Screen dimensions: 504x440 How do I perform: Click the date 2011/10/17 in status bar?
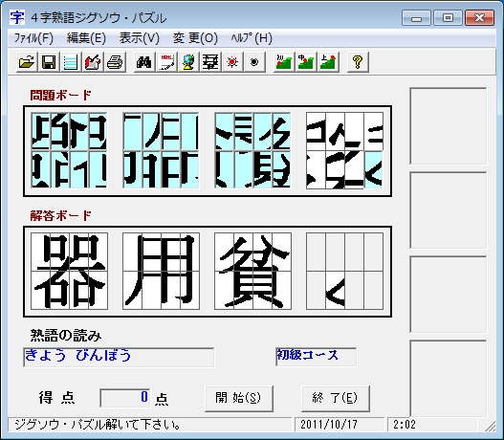click(329, 425)
